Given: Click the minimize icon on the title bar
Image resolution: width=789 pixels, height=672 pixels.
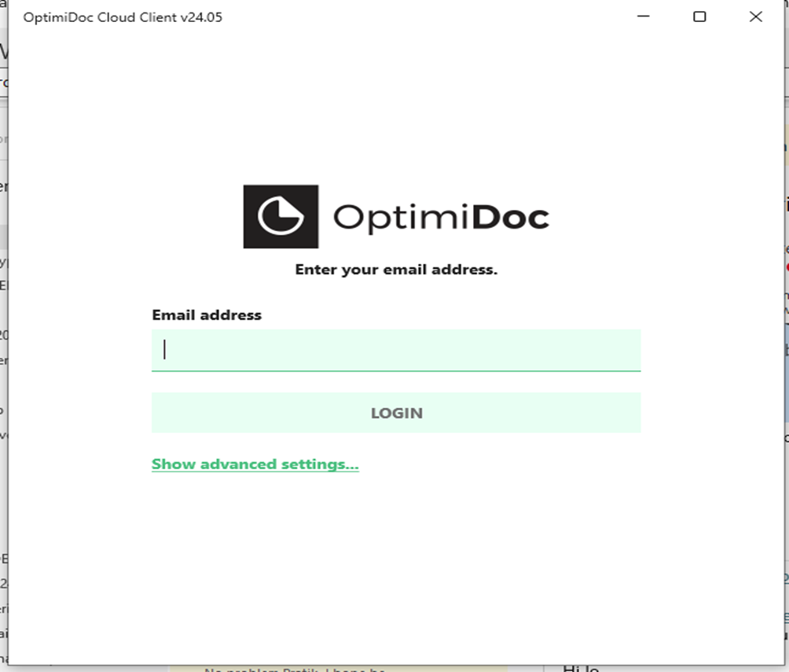Looking at the screenshot, I should click(x=643, y=17).
